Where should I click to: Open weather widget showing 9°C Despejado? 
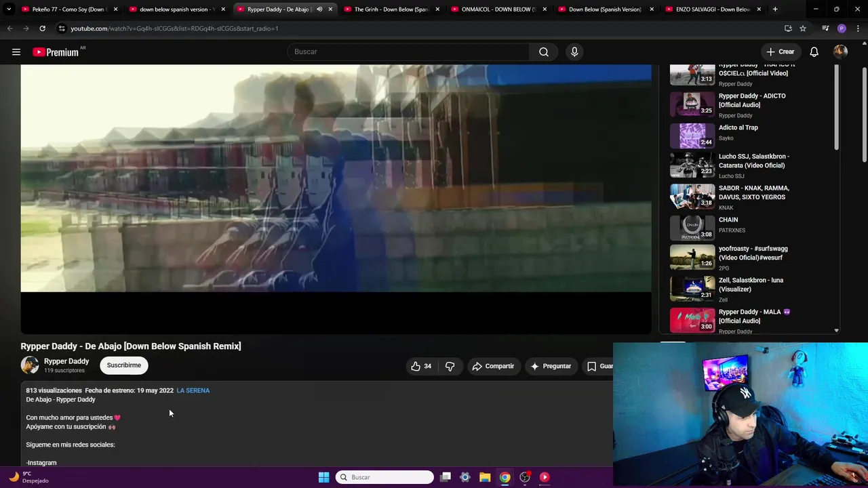[x=28, y=477]
